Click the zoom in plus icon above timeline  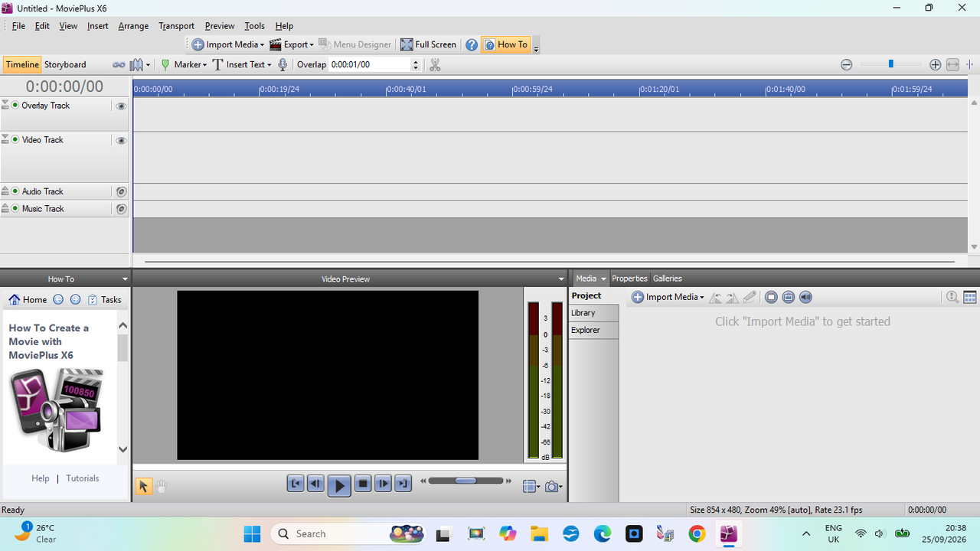pyautogui.click(x=935, y=65)
